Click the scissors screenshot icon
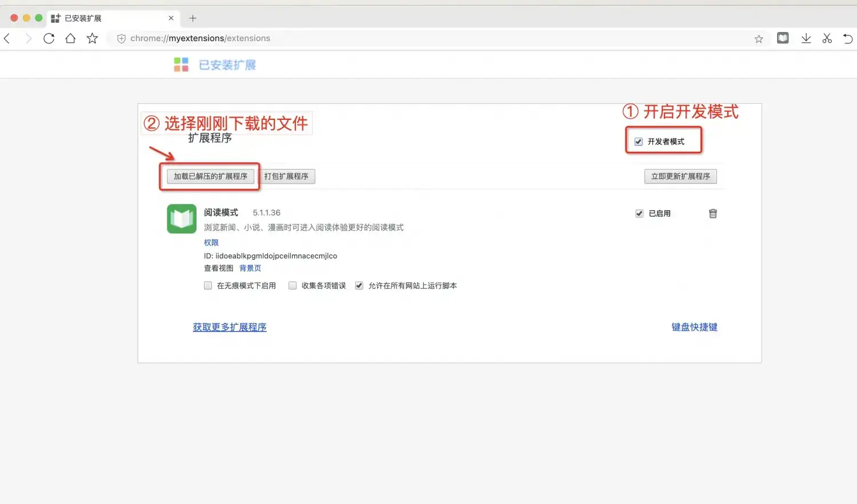Image resolution: width=857 pixels, height=504 pixels. click(827, 38)
